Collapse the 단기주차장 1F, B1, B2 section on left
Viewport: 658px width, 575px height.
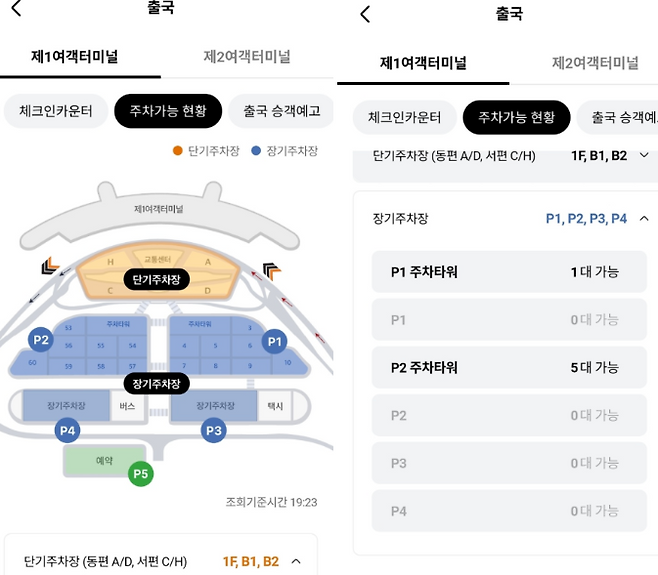296,562
